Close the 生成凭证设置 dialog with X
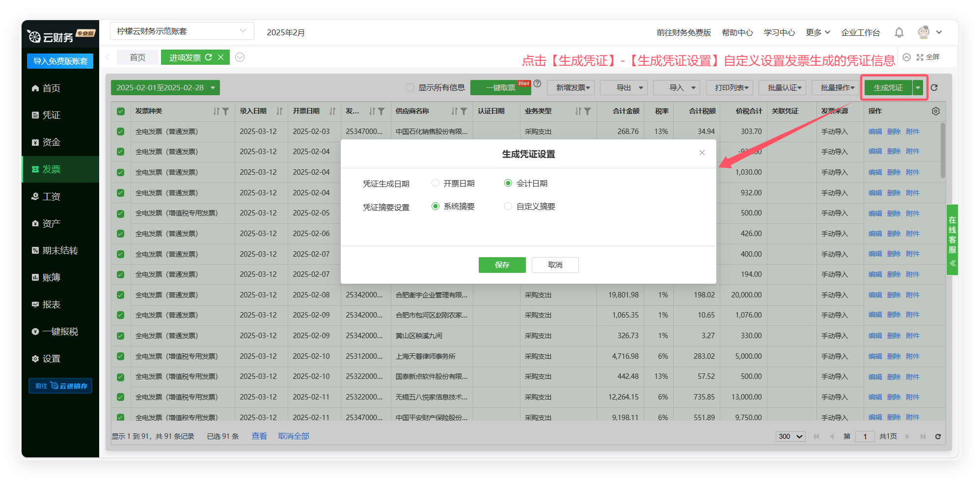Image resolution: width=980 pixels, height=479 pixels. coord(702,153)
